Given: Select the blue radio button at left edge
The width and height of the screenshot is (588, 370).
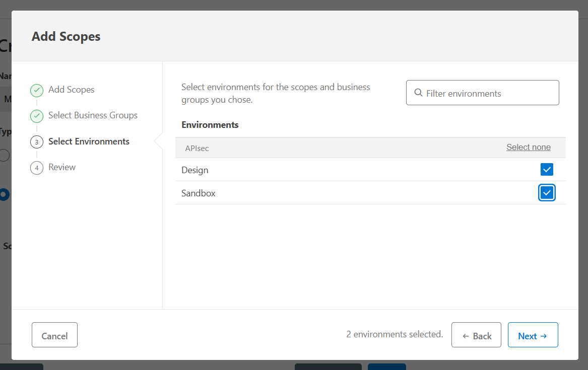Looking at the screenshot, I should click(x=3, y=194).
